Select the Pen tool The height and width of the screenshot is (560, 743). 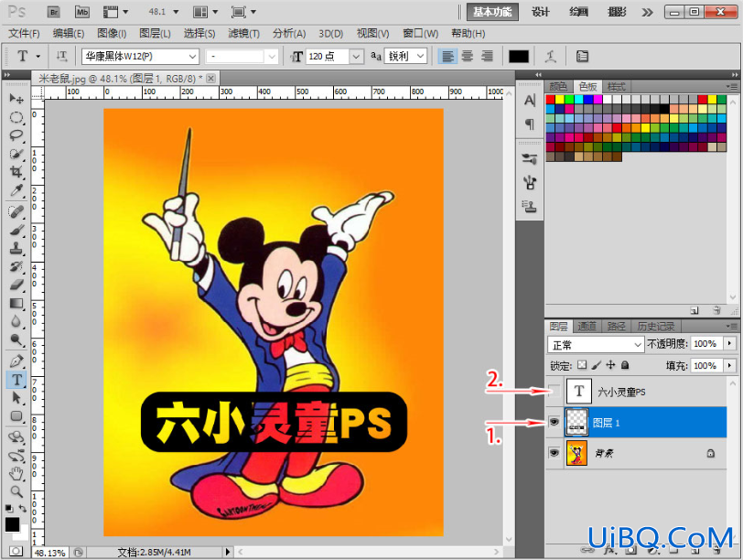click(x=16, y=361)
